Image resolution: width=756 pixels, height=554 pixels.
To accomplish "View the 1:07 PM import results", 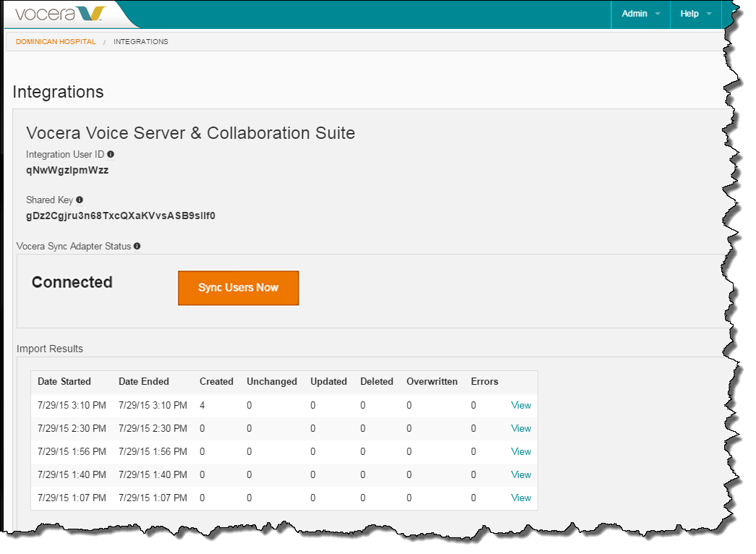I will tap(521, 498).
